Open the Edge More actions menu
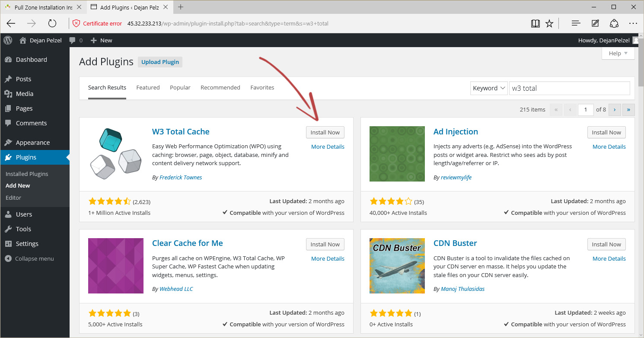The image size is (644, 338). [633, 23]
